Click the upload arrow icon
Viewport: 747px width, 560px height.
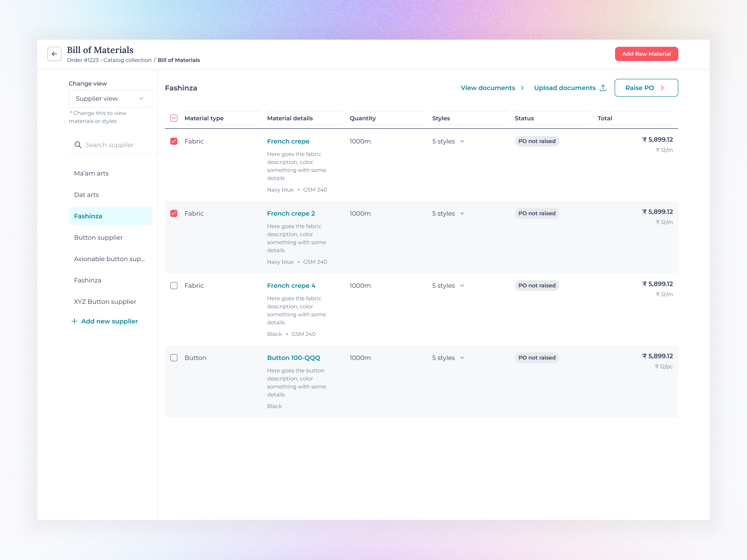(603, 88)
